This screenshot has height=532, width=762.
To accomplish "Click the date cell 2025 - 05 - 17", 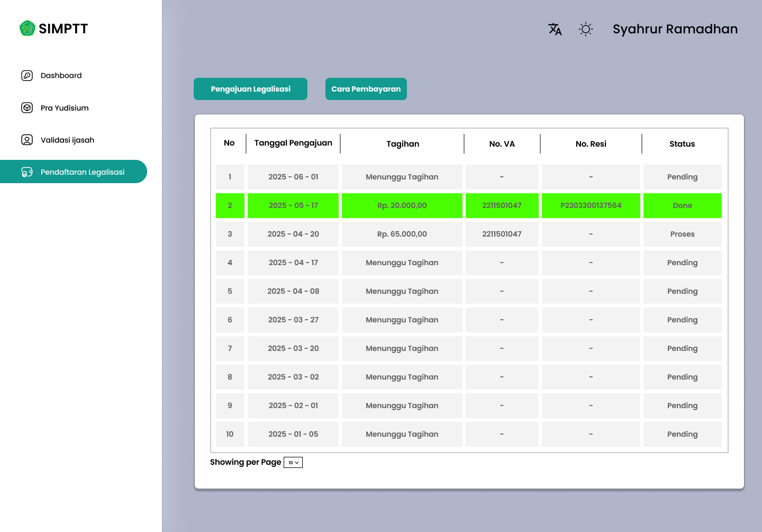I will point(293,205).
